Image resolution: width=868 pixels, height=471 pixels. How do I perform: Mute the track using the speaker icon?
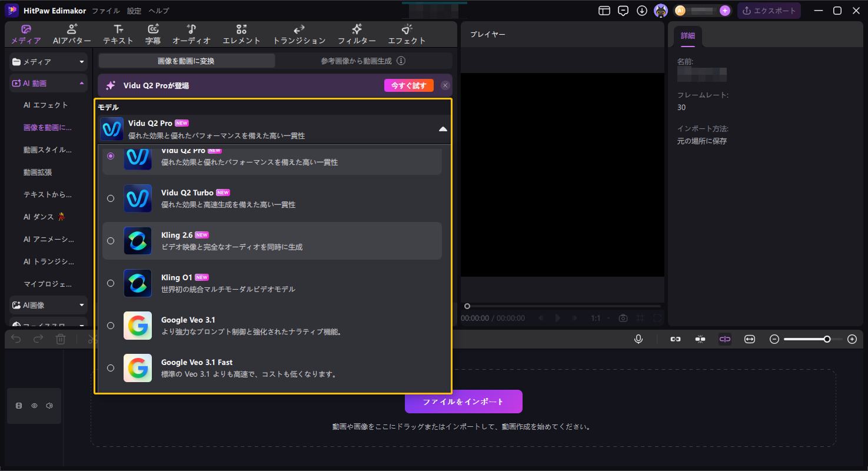click(x=49, y=405)
